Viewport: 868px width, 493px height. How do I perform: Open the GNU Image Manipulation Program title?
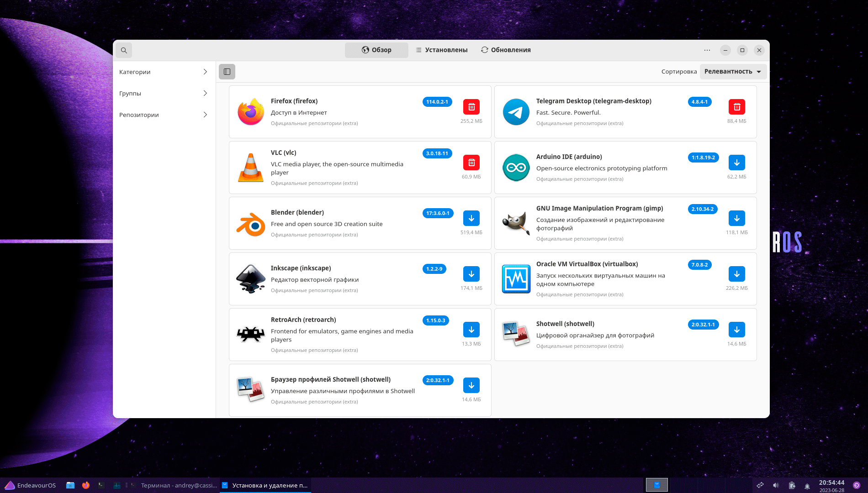(600, 208)
